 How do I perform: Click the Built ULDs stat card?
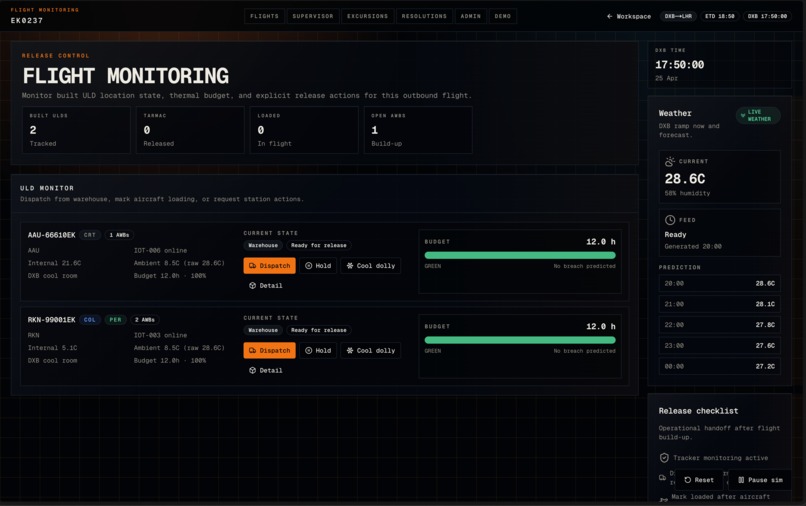tap(76, 130)
